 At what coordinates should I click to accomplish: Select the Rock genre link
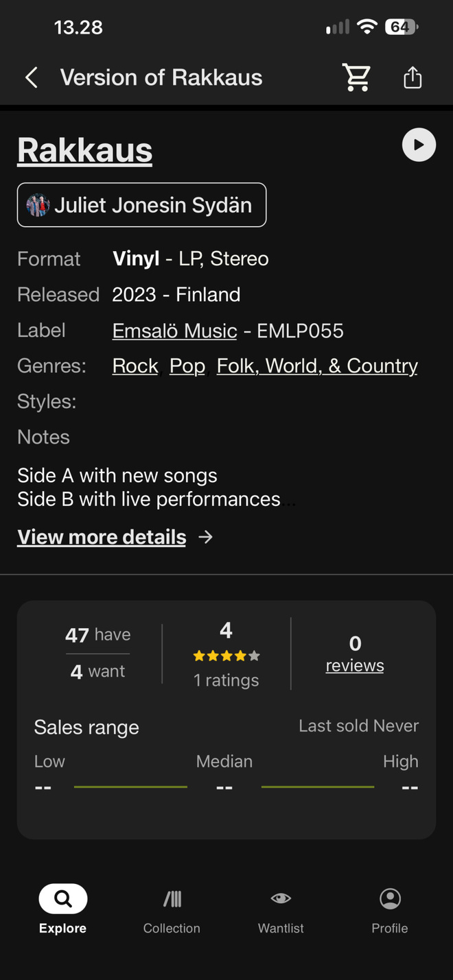[x=135, y=366]
